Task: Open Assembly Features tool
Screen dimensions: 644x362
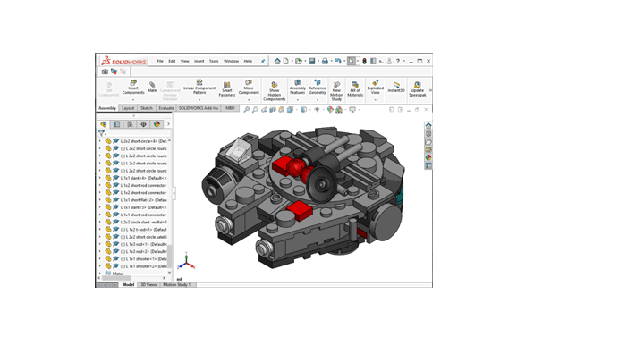Action: pyautogui.click(x=297, y=87)
